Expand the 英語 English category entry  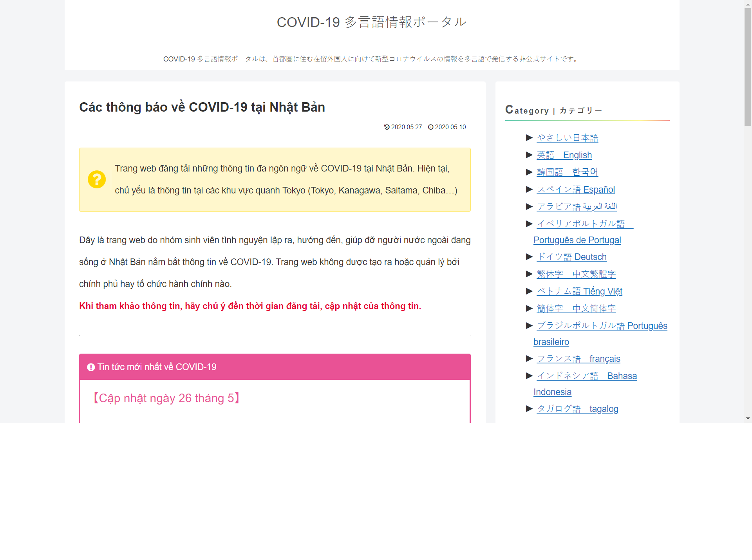pyautogui.click(x=564, y=155)
